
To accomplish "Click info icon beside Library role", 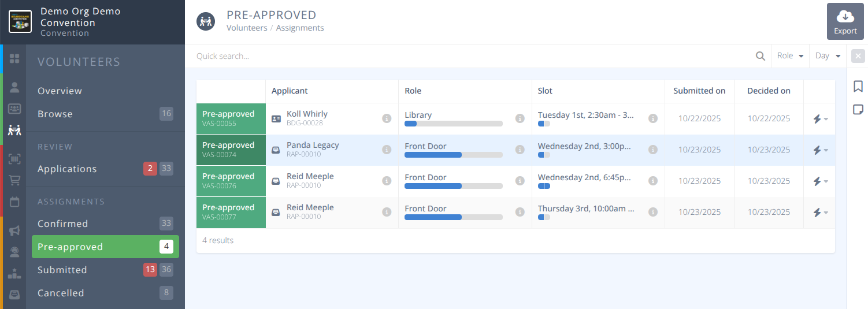I will tap(520, 118).
